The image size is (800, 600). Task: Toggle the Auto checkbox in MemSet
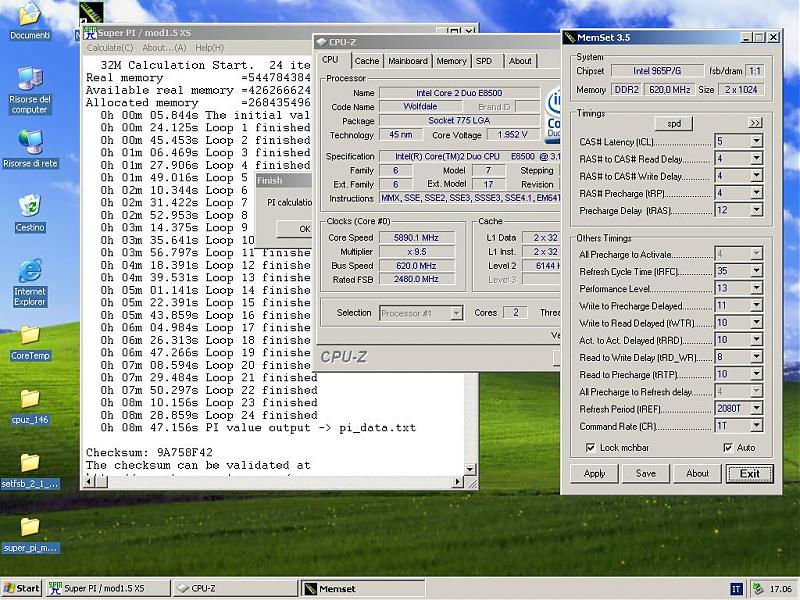(x=728, y=447)
